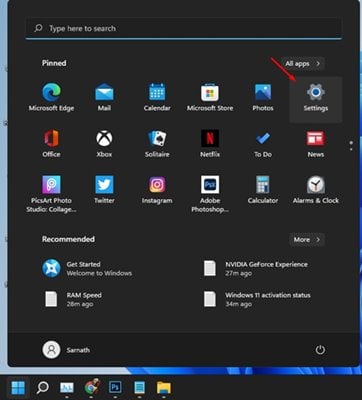
Task: Launch Adobe Photoshop Express app
Action: coord(210,194)
